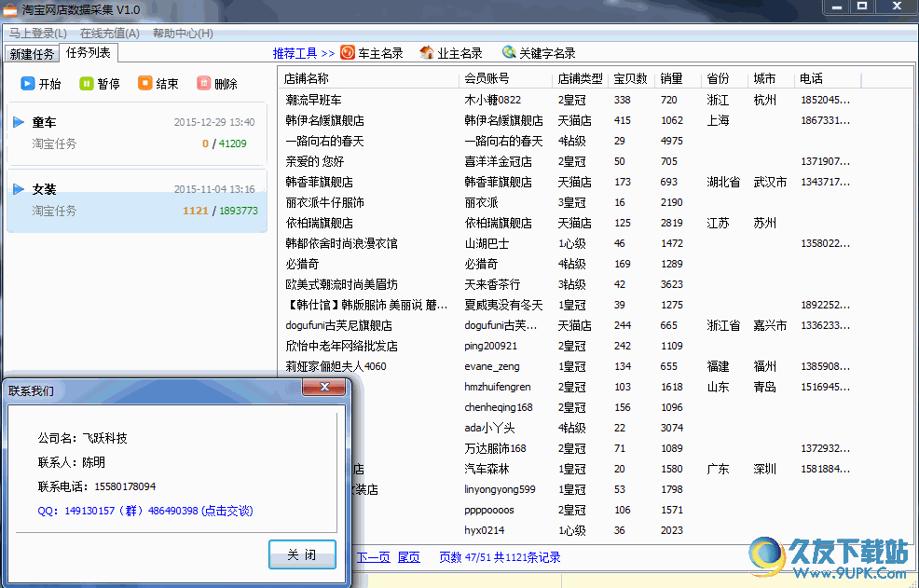Click the 结束 end button
Image resolution: width=919 pixels, height=588 pixels.
158,84
